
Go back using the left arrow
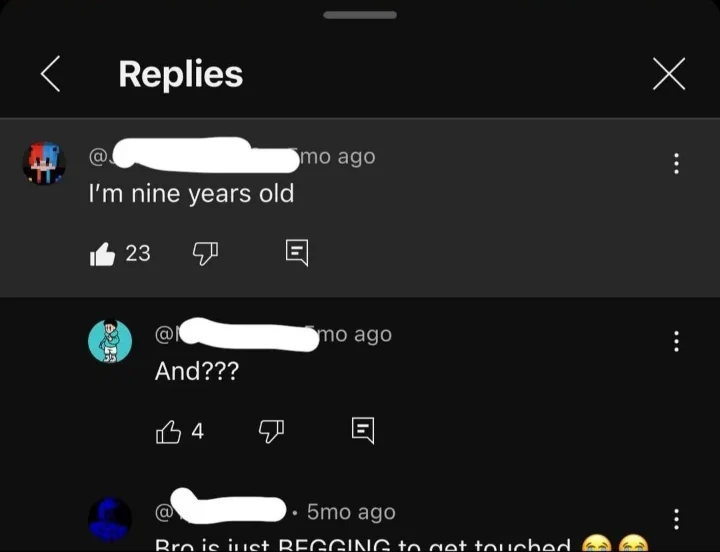(x=51, y=74)
